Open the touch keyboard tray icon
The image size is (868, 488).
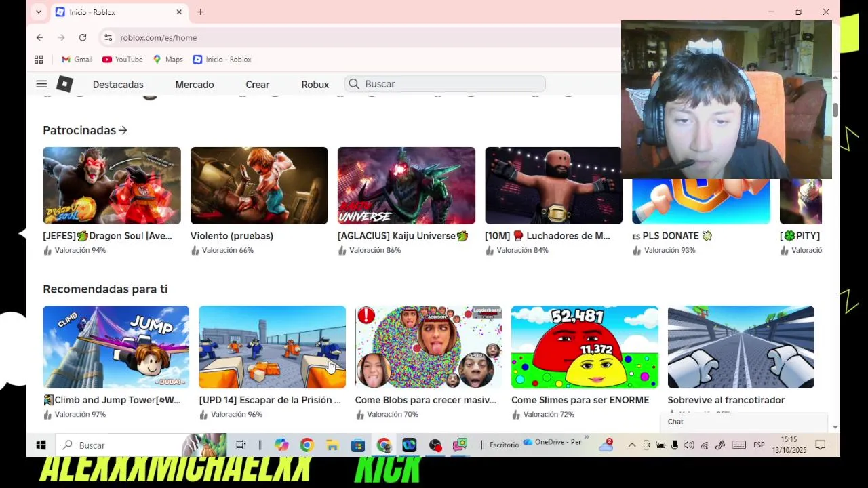pyautogui.click(x=739, y=445)
